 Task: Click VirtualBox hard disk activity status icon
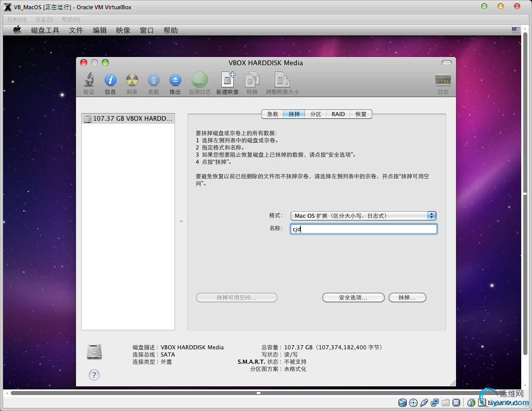403,403
